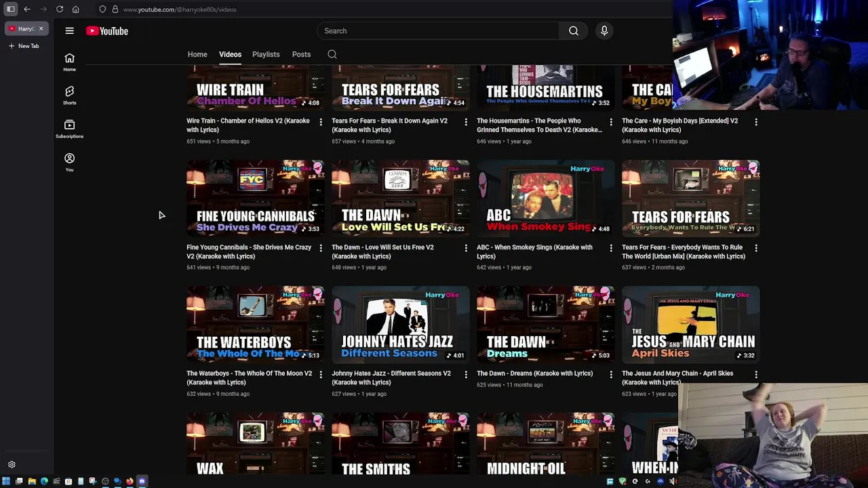This screenshot has height=488, width=868.
Task: Click into the YouTube search field
Action: coord(438,30)
